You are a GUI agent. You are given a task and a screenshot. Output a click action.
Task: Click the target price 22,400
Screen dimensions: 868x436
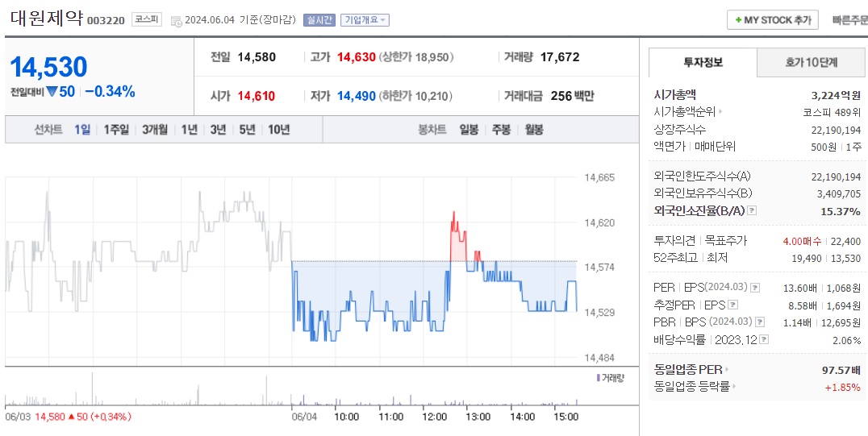pos(845,241)
